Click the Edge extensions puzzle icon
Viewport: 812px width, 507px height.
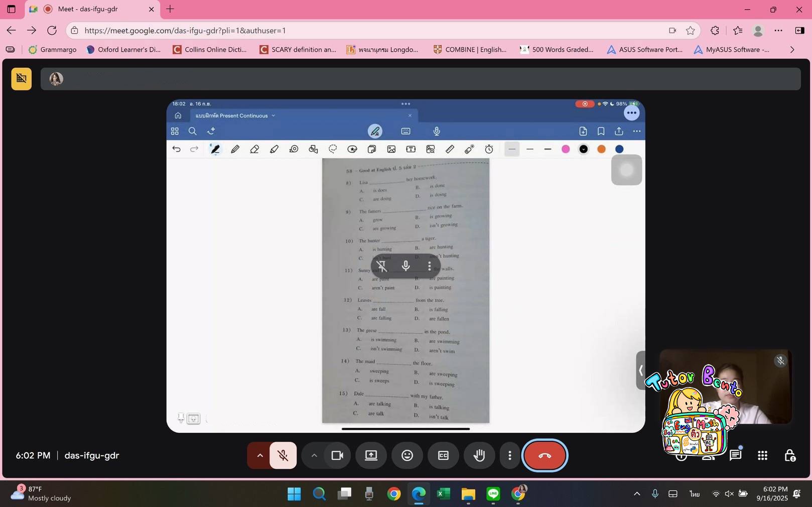tap(715, 31)
